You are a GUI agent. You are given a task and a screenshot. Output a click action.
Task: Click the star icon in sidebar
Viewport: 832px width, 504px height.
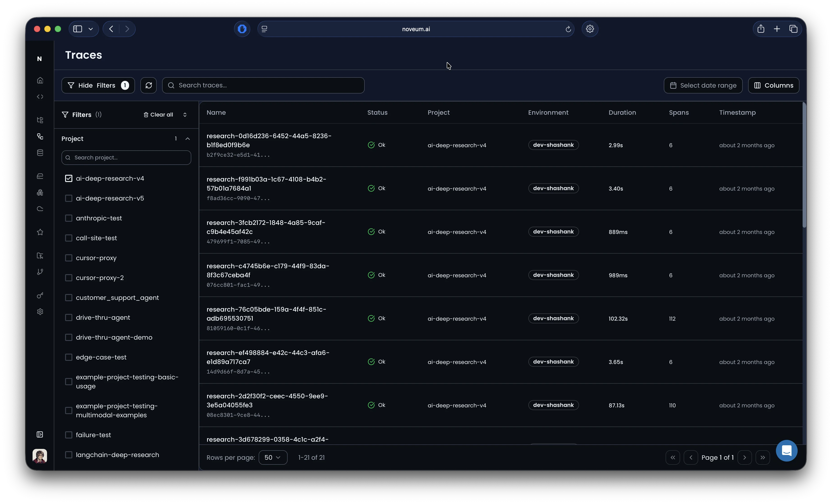[x=40, y=232]
